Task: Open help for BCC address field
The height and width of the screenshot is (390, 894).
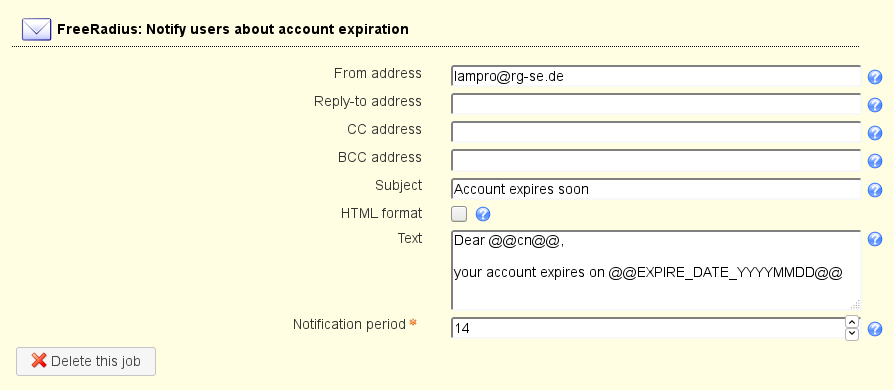Action: point(875,161)
